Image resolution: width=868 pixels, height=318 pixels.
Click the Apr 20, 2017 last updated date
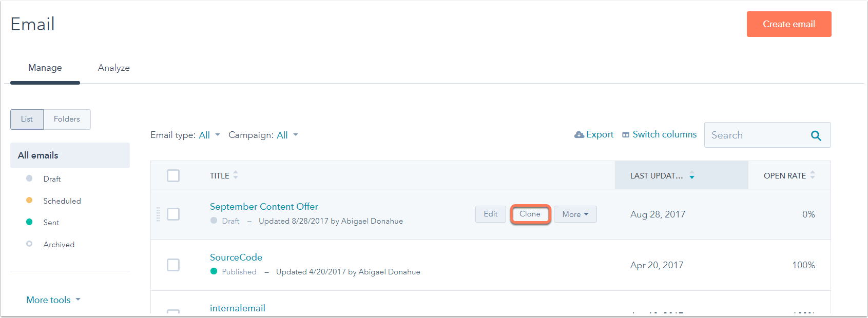[657, 265]
